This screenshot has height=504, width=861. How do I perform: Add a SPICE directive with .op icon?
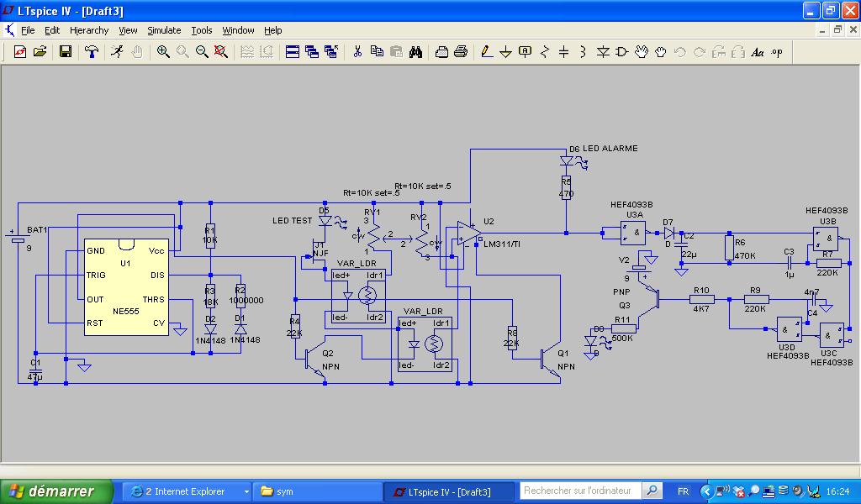click(777, 52)
